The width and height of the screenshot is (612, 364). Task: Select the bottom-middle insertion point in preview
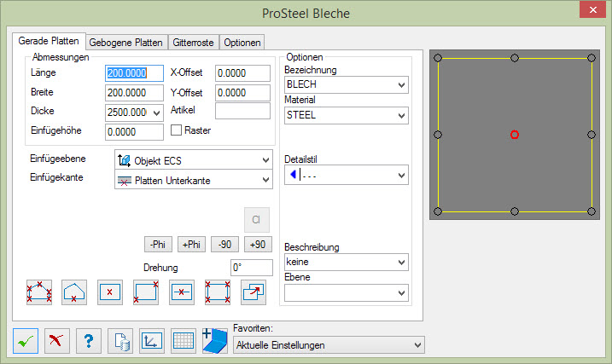coord(515,211)
